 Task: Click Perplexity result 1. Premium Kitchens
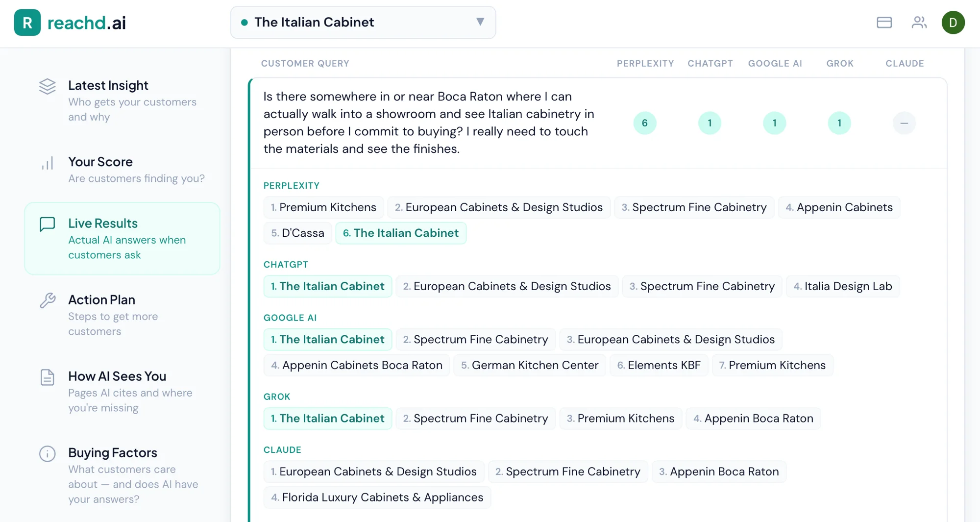(323, 207)
